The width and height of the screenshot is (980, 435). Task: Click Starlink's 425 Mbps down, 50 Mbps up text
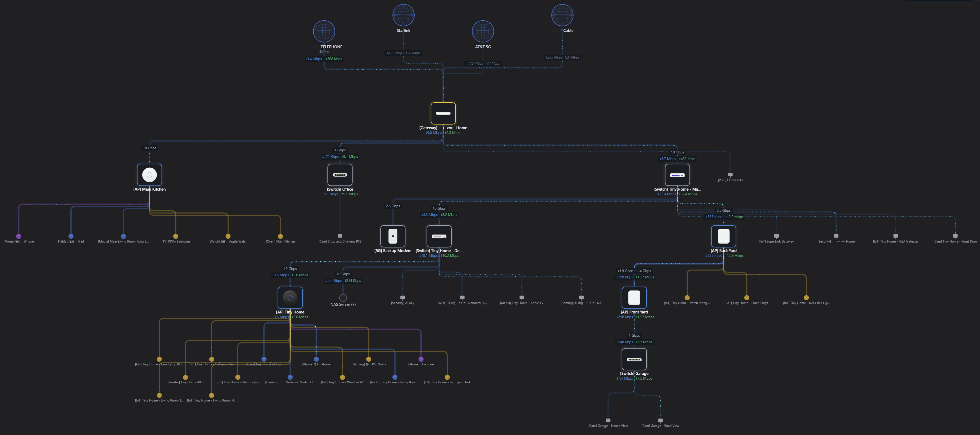[403, 53]
